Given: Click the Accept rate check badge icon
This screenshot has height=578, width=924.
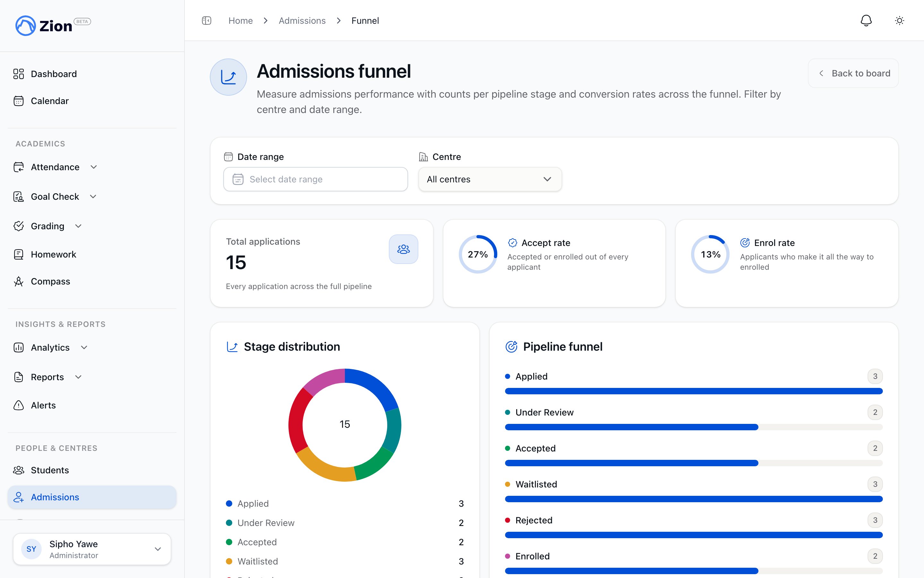Looking at the screenshot, I should (x=512, y=243).
